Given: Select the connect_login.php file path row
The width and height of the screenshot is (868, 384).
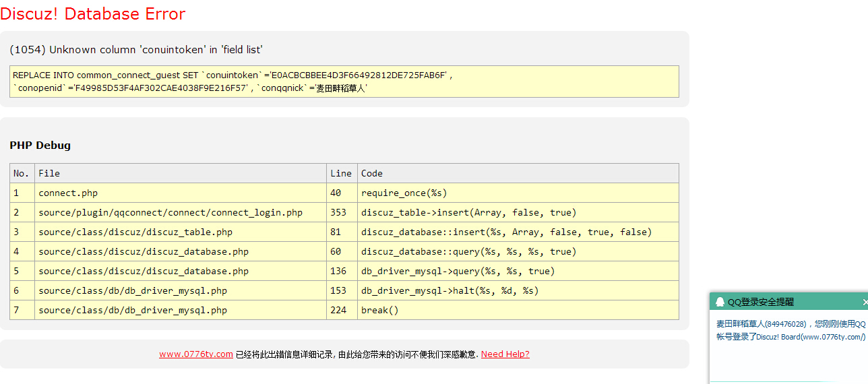Looking at the screenshot, I should coord(170,213).
